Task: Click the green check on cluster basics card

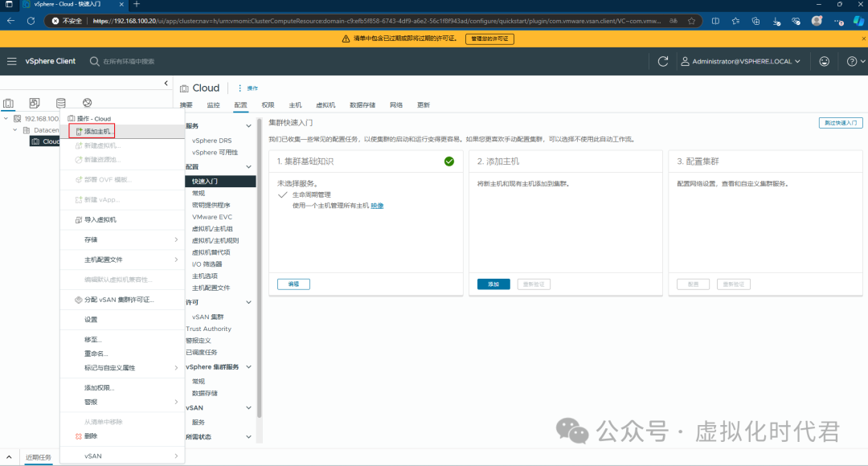Action: coord(449,161)
